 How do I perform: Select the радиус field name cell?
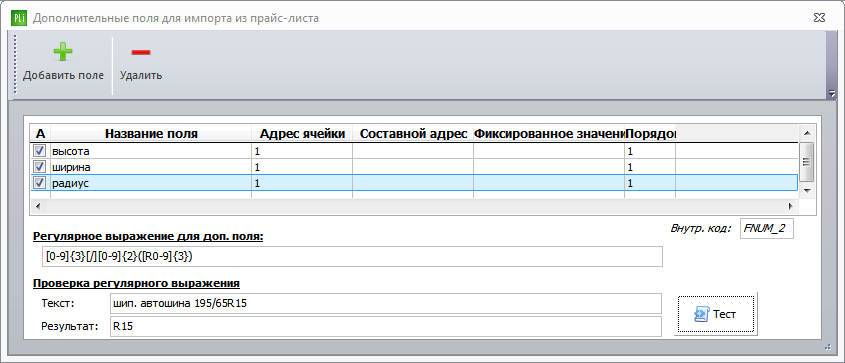(x=151, y=183)
